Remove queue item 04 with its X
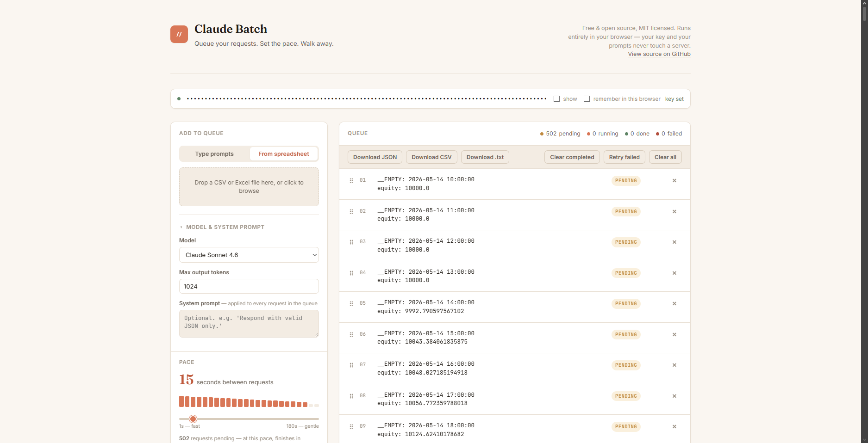868x443 pixels. [x=674, y=273]
